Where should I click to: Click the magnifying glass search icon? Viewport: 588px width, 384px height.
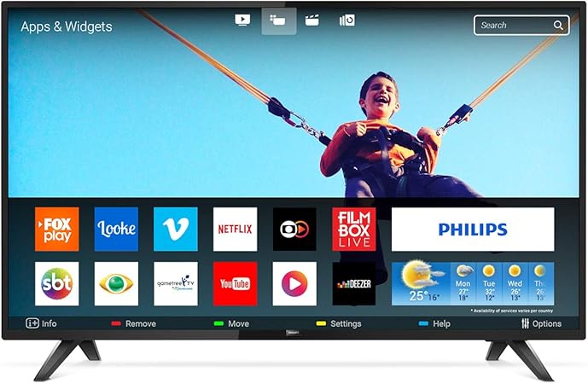pyautogui.click(x=558, y=25)
